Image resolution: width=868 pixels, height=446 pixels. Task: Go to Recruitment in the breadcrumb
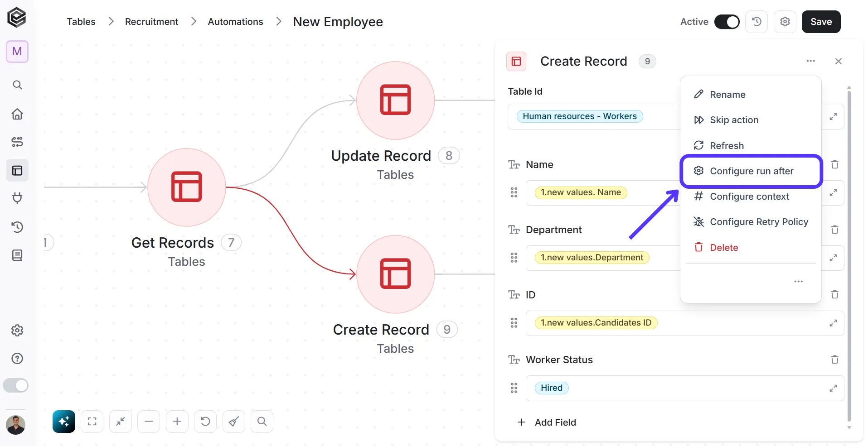coord(151,22)
